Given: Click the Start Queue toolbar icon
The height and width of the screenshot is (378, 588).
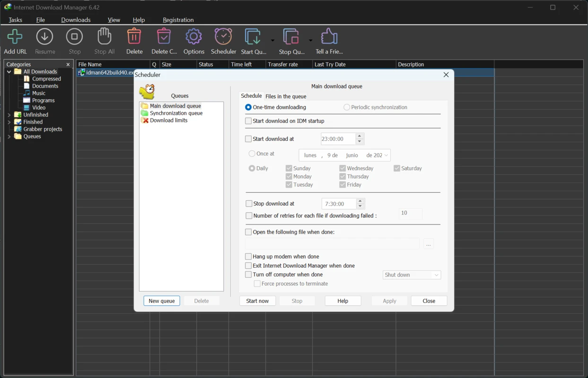Looking at the screenshot, I should (x=253, y=36).
